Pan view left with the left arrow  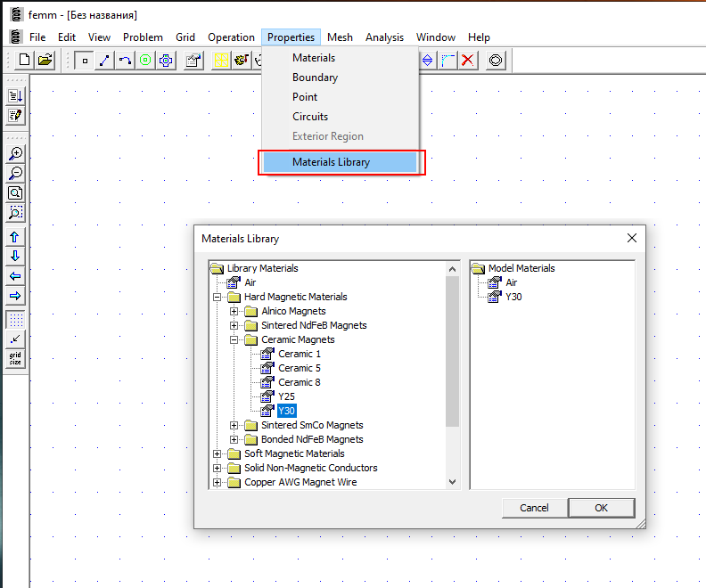tap(15, 276)
